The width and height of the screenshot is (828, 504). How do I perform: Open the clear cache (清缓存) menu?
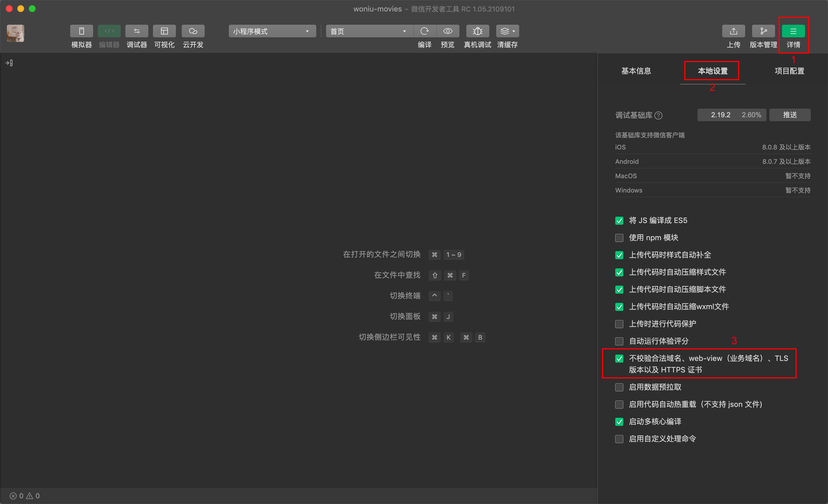[x=507, y=31]
